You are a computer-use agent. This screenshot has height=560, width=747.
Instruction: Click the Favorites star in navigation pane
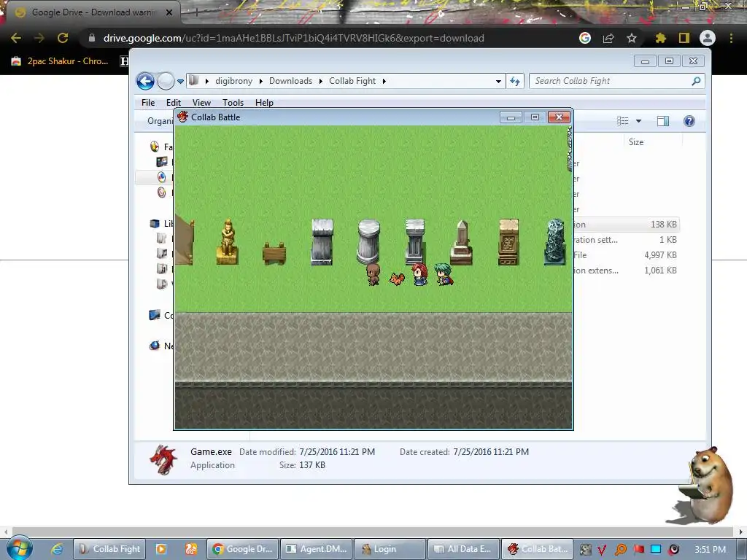click(x=155, y=147)
